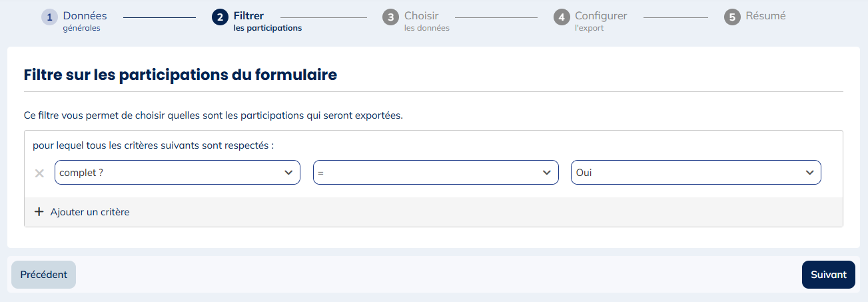Click the step 2 circle icon
The height and width of the screenshot is (302, 868).
point(220,17)
